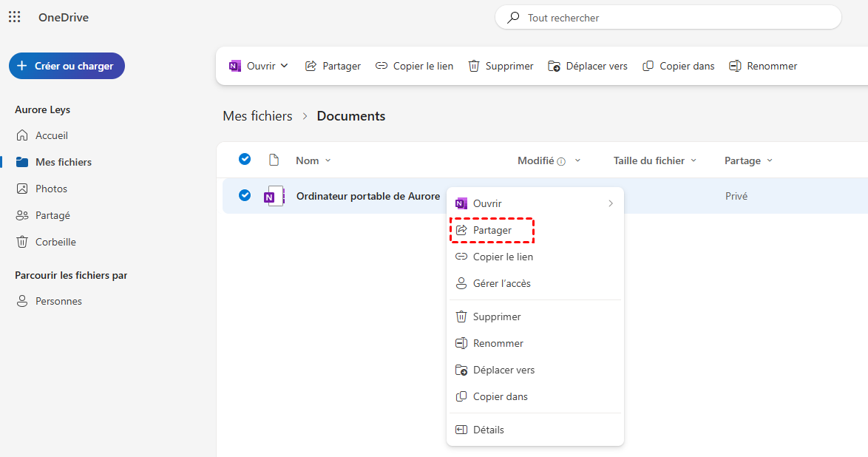
Task: Toggle the select-all checkbox in header
Action: 245,160
